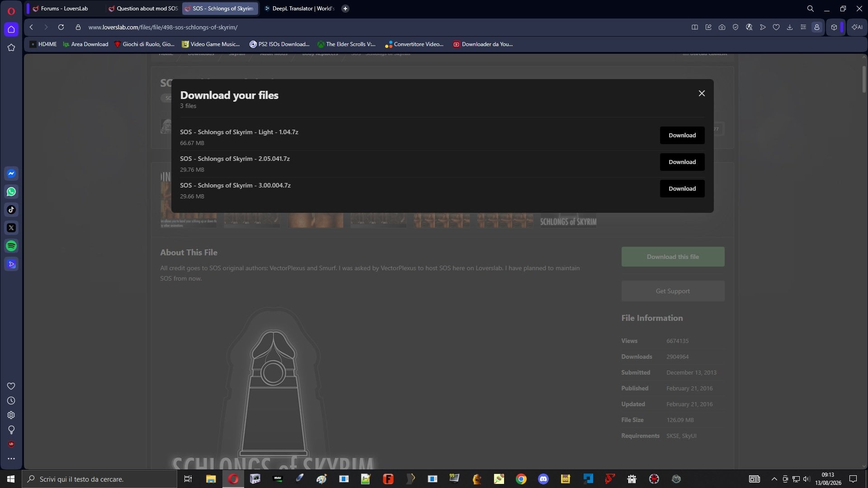Viewport: 868px width, 488px height.
Task: Open the toolbar heart icon
Action: (776, 27)
